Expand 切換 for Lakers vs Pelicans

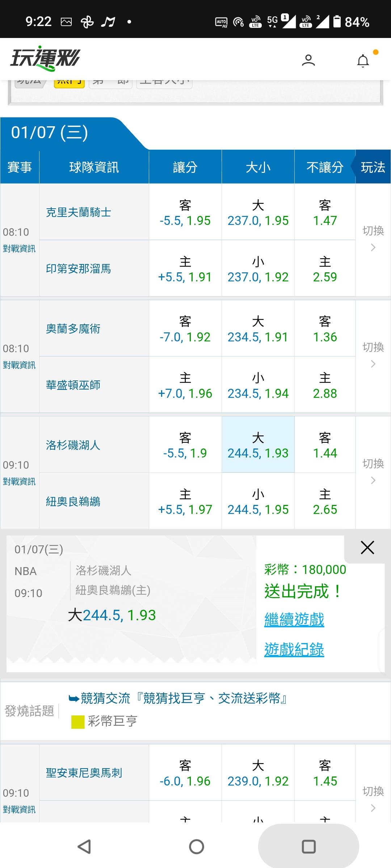pos(373,472)
